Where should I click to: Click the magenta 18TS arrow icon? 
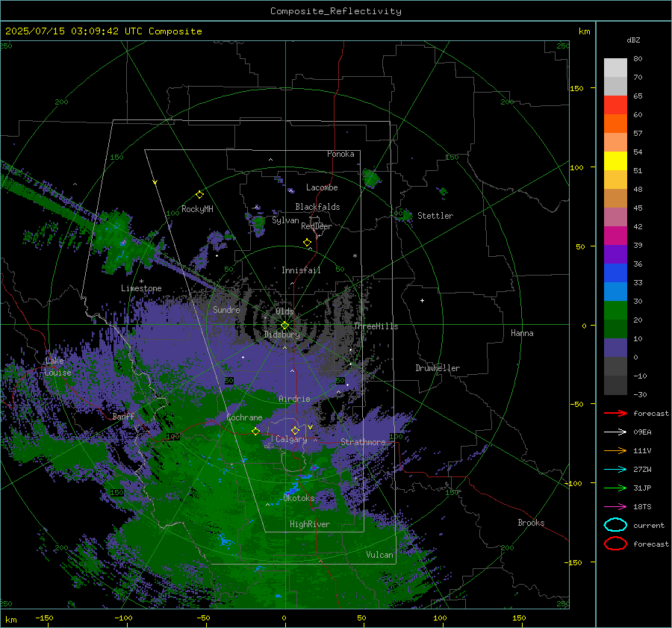pos(615,507)
